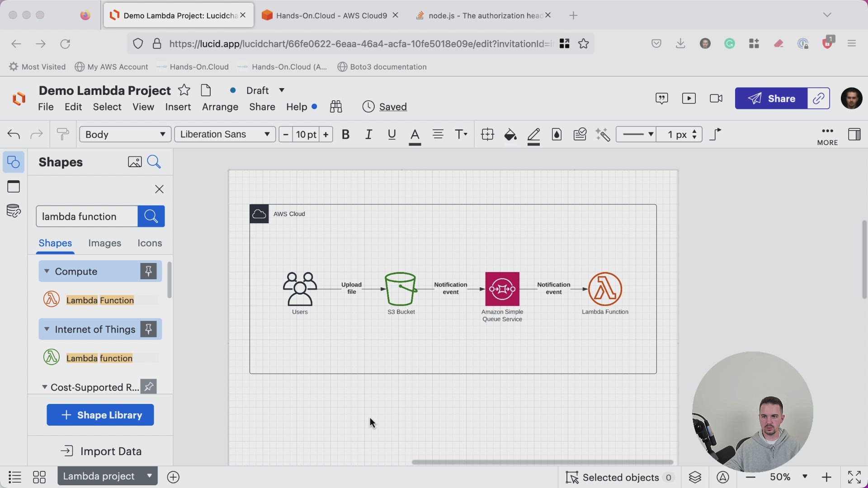Open comments panel icon

(x=661, y=99)
